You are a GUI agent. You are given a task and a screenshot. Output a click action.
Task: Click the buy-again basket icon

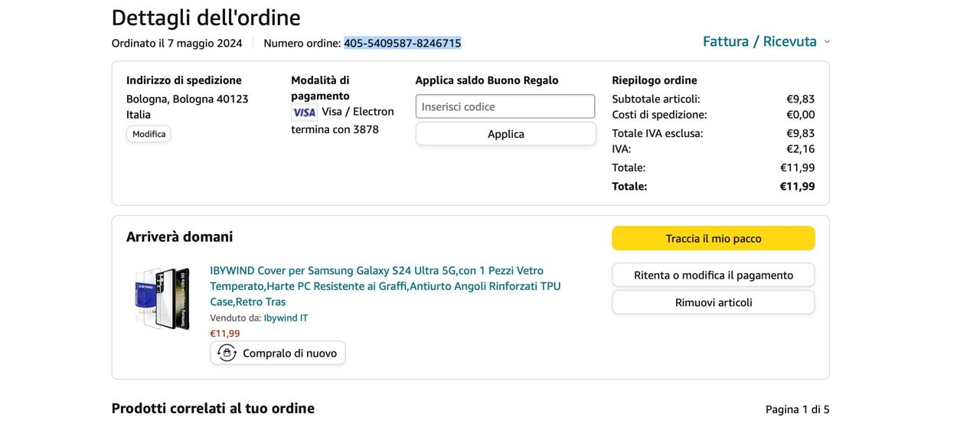pyautogui.click(x=227, y=353)
